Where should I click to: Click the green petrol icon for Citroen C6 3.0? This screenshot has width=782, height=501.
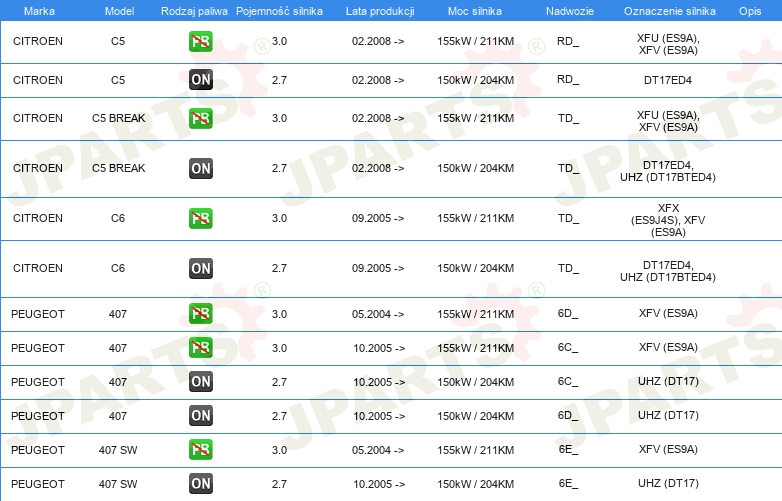click(200, 218)
